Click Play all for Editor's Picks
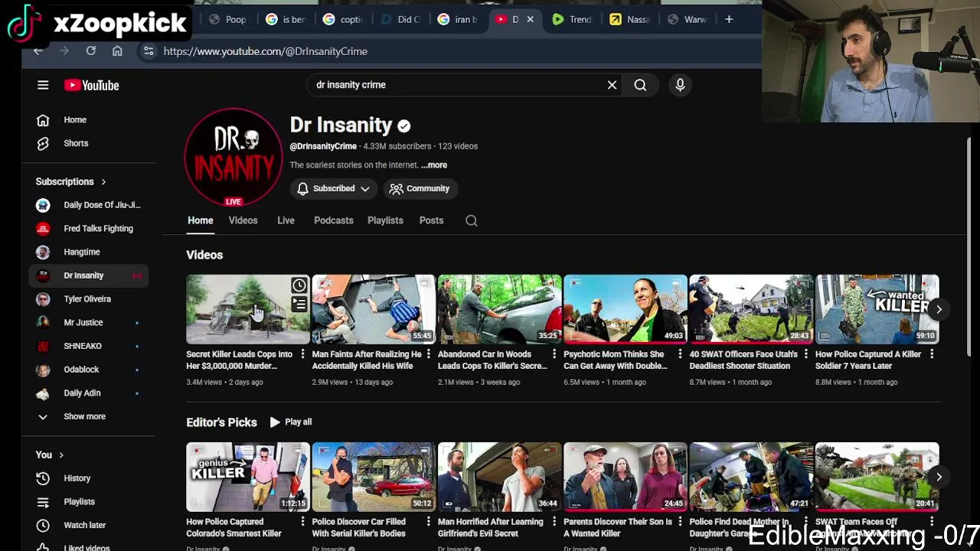Screen dimensions: 980x551 click(x=291, y=422)
